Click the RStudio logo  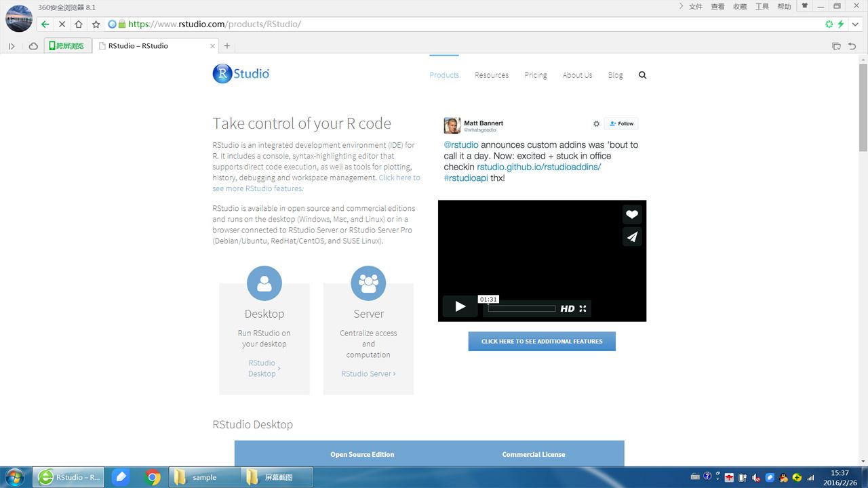click(241, 73)
